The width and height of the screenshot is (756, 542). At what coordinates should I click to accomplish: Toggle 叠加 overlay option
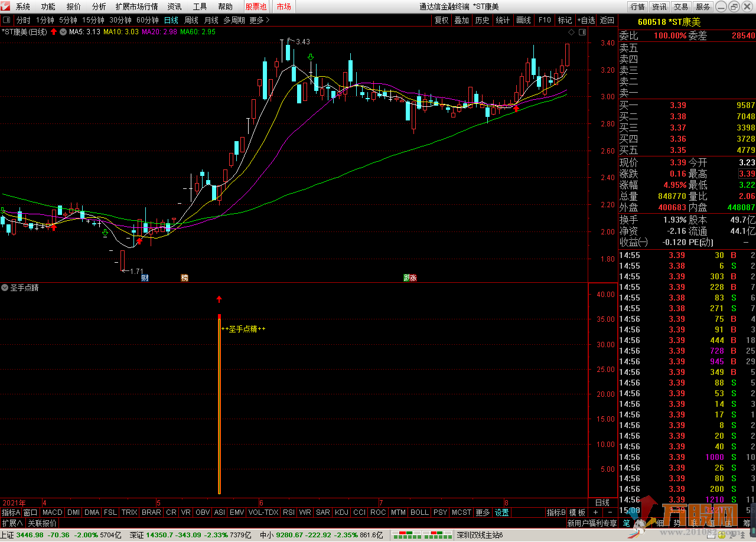pyautogui.click(x=462, y=20)
